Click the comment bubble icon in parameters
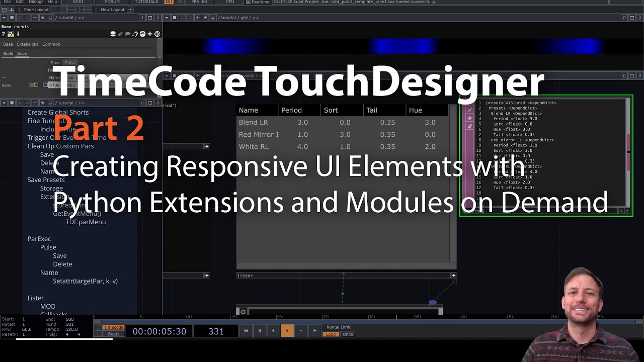This screenshot has width=644, height=362. (x=127, y=34)
